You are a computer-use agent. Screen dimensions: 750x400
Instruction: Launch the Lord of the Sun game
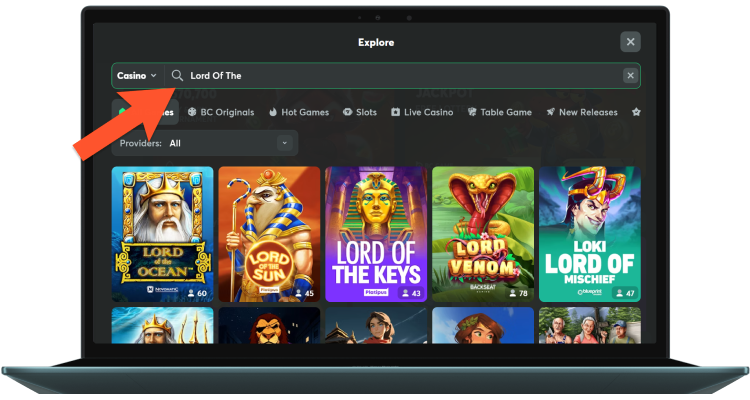[x=269, y=234]
